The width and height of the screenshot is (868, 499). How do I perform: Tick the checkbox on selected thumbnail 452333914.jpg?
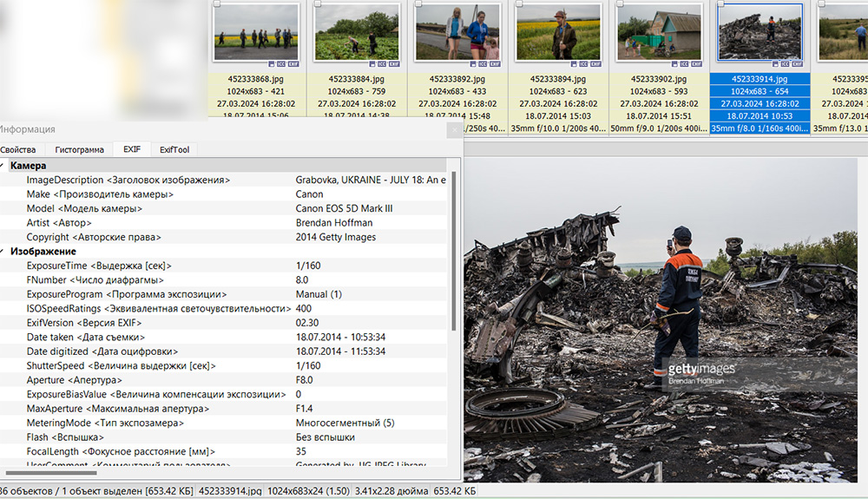point(720,3)
